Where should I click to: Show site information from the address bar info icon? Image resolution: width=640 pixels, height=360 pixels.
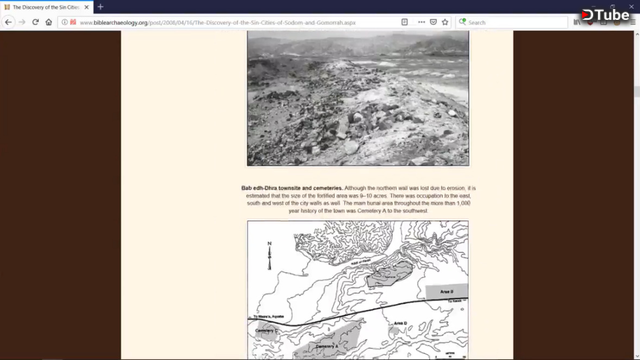64,22
